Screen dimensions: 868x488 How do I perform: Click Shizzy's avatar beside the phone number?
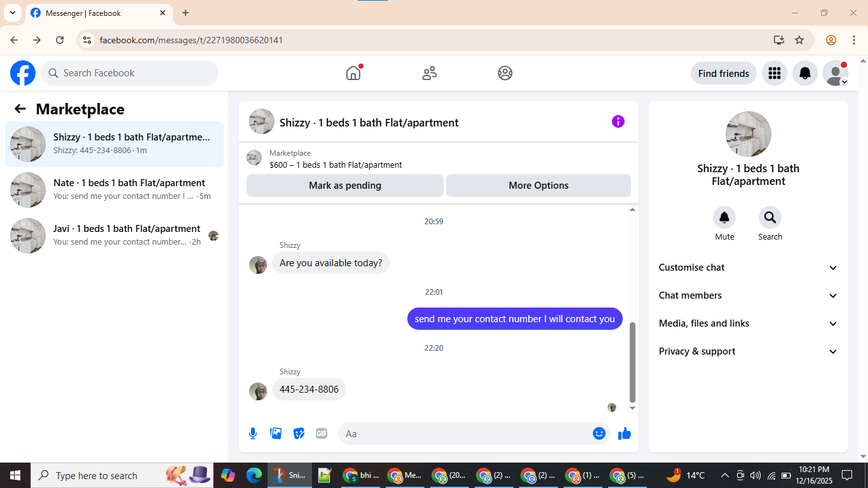click(x=258, y=391)
